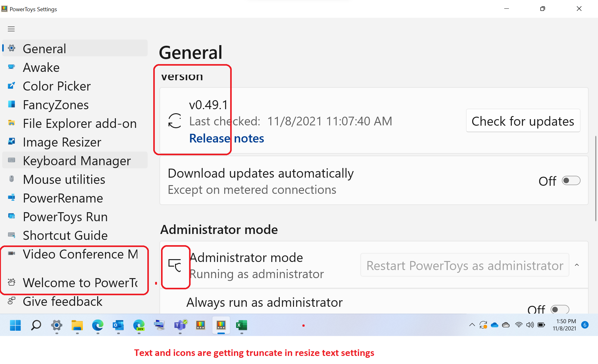Click the PowerRename icon
Image resolution: width=598 pixels, height=364 pixels.
click(12, 198)
